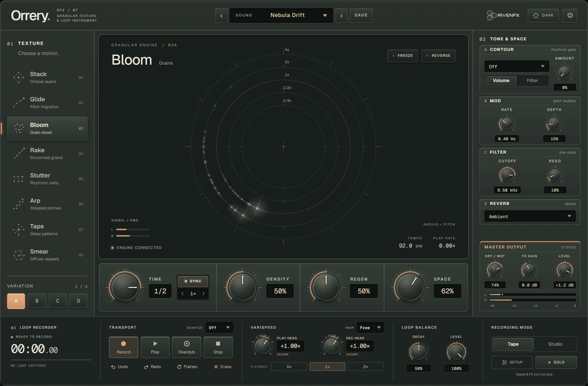The width and height of the screenshot is (588, 386).
Task: Click the Smear diffuse repeats icon
Action: (19, 255)
